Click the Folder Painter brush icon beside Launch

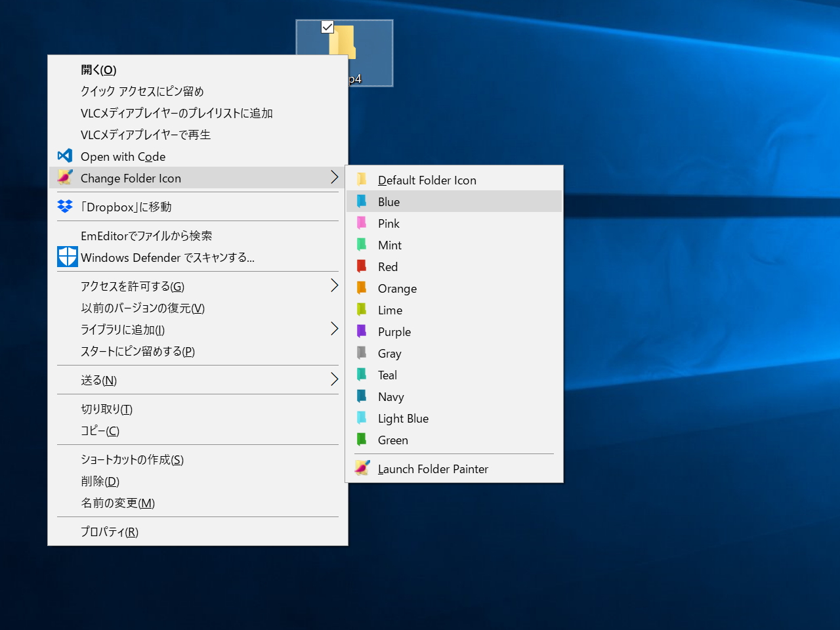(362, 467)
